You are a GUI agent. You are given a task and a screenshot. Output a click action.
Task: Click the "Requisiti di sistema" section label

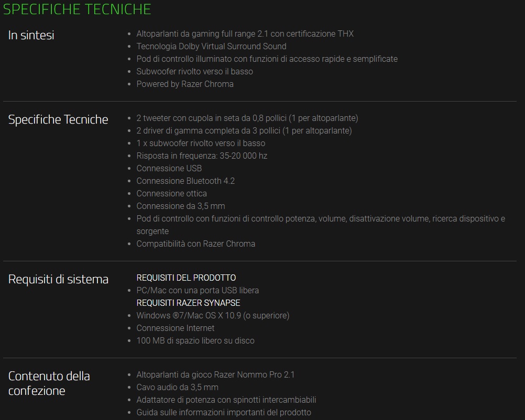58,279
